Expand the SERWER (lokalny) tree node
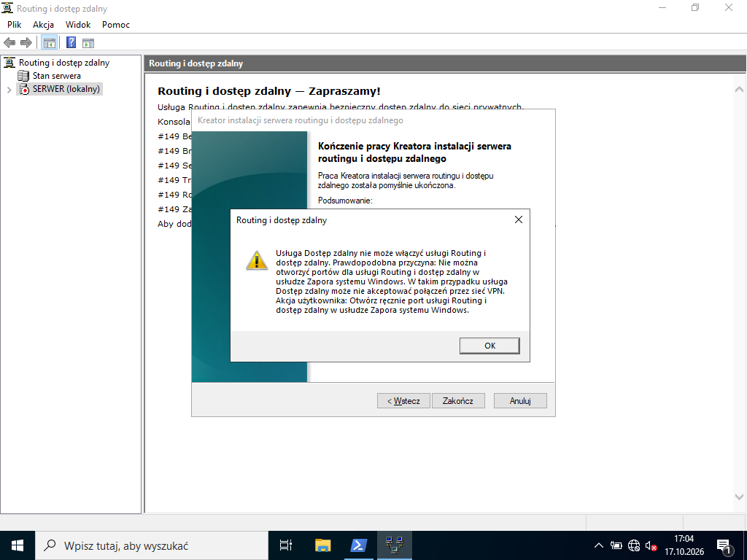 pyautogui.click(x=9, y=89)
